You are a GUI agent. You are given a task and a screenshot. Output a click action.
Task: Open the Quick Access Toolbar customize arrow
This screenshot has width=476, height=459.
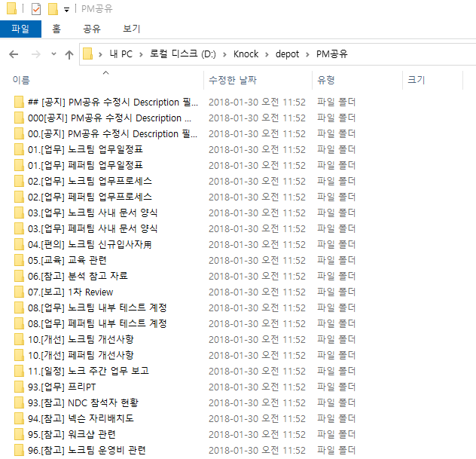click(66, 10)
